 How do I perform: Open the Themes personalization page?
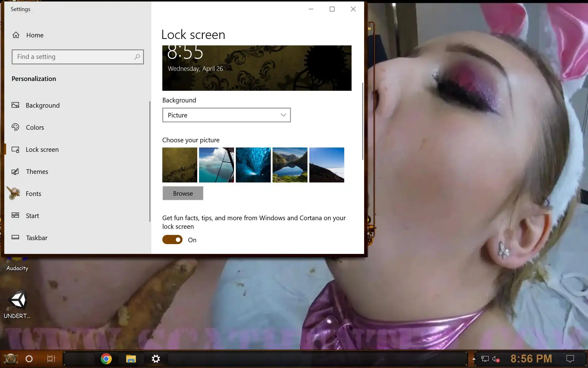pos(37,171)
